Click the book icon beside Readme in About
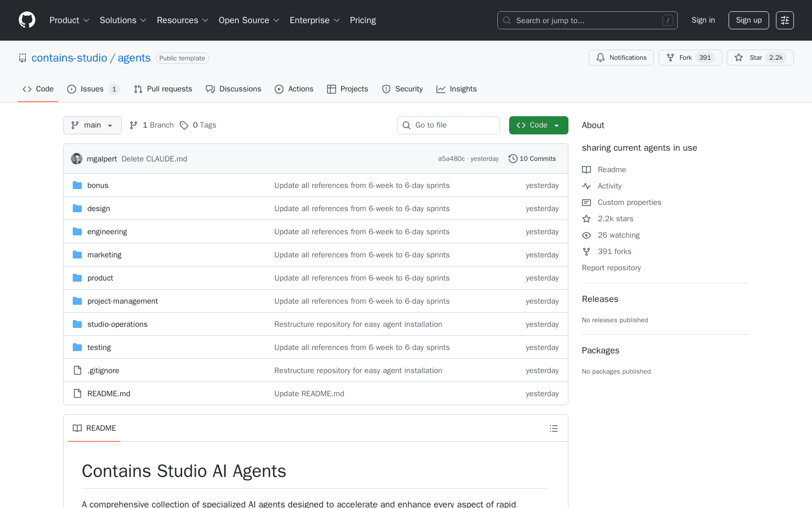The width and height of the screenshot is (812, 508). pyautogui.click(x=586, y=169)
